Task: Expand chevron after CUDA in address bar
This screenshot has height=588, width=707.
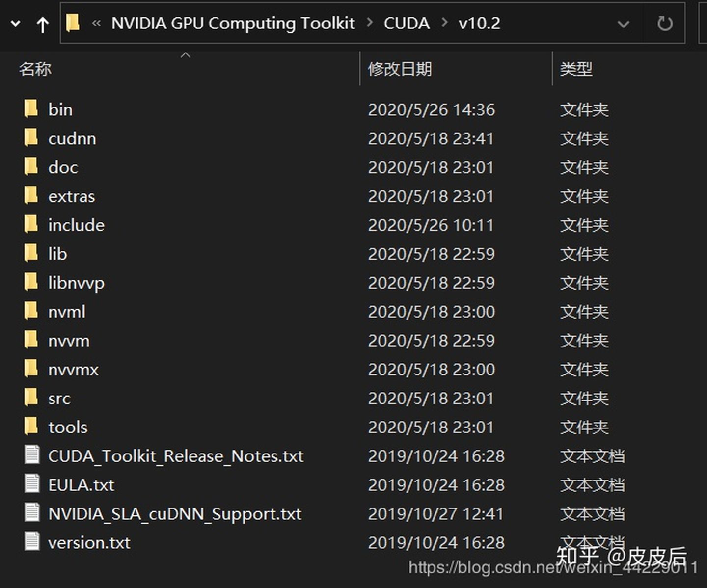Action: click(x=444, y=23)
